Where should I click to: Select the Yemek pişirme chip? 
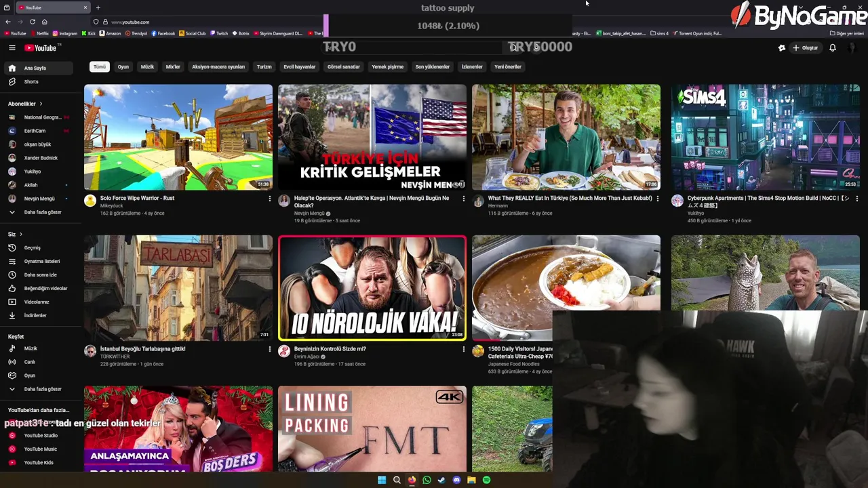click(x=387, y=67)
